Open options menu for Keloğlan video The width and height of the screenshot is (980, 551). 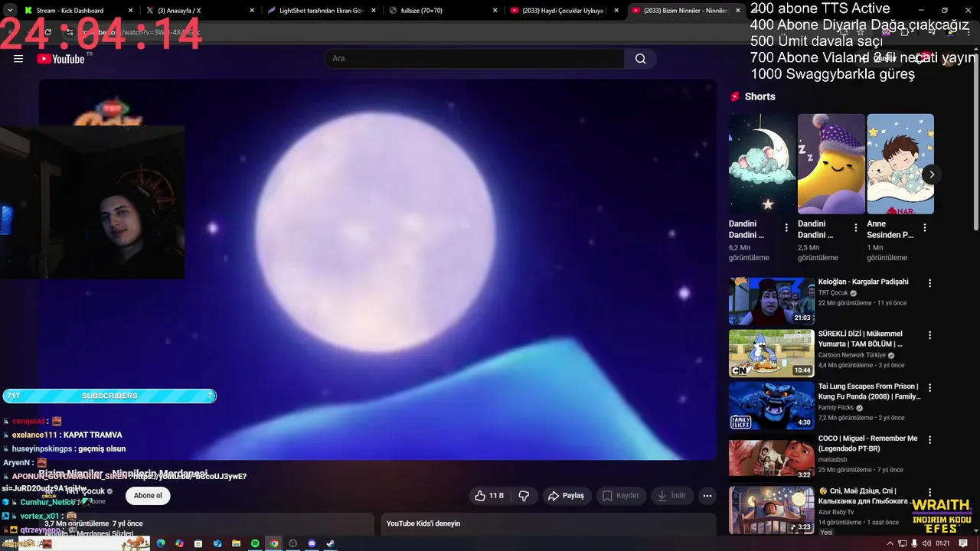pyautogui.click(x=930, y=283)
